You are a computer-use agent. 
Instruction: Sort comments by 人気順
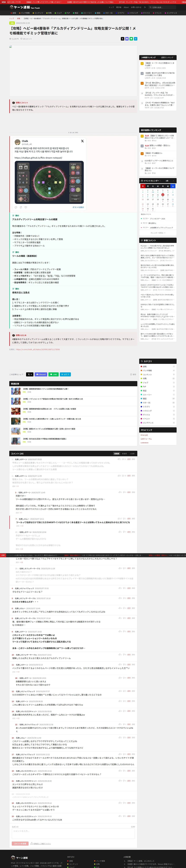pyautogui.click(x=132, y=454)
